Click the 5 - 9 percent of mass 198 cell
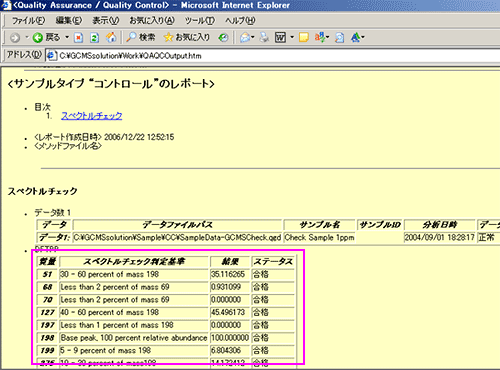Image resolution: width=500 pixels, height=370 pixels. click(x=134, y=350)
